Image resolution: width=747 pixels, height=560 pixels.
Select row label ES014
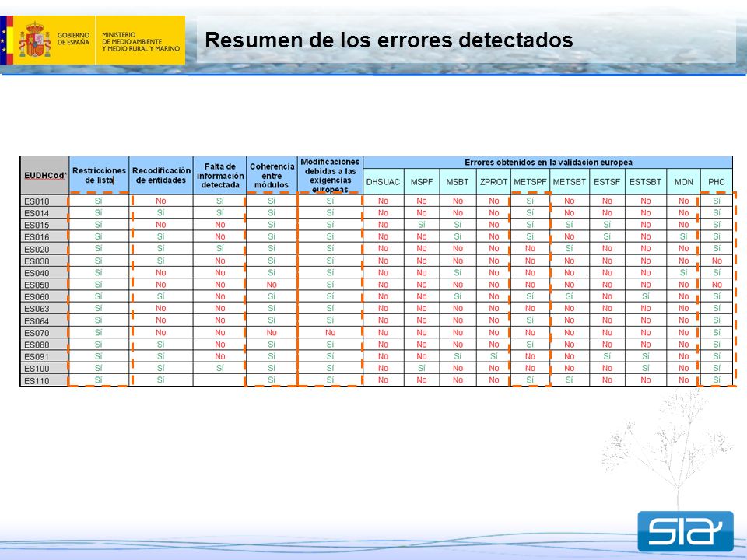[x=37, y=213]
